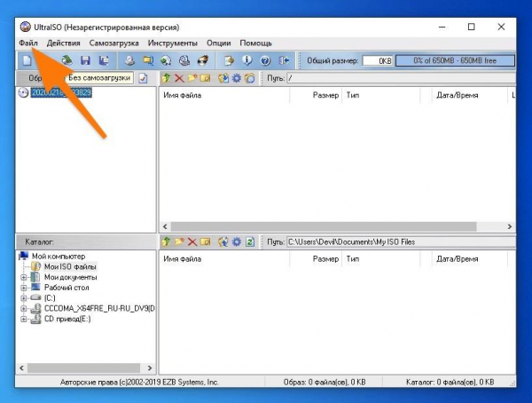The height and width of the screenshot is (403, 532).
Task: Open the Помощь menu
Action: coord(256,43)
